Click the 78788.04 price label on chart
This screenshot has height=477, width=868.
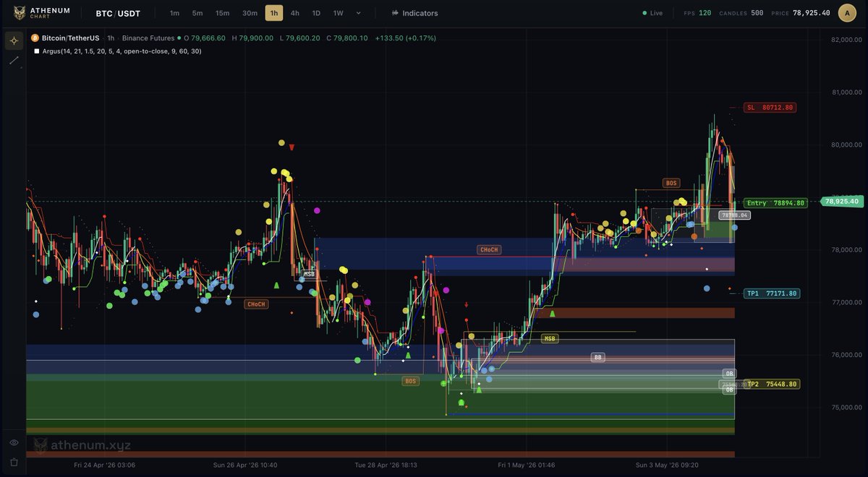pos(734,215)
